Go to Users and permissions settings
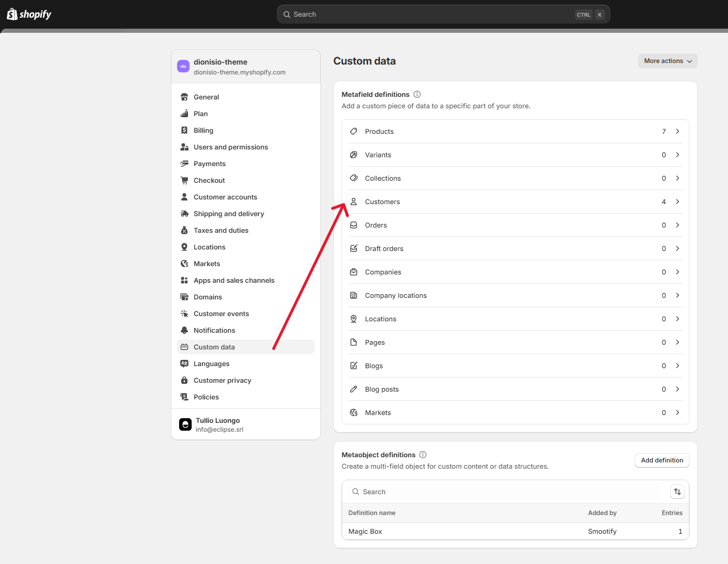Image resolution: width=728 pixels, height=564 pixels. (231, 147)
